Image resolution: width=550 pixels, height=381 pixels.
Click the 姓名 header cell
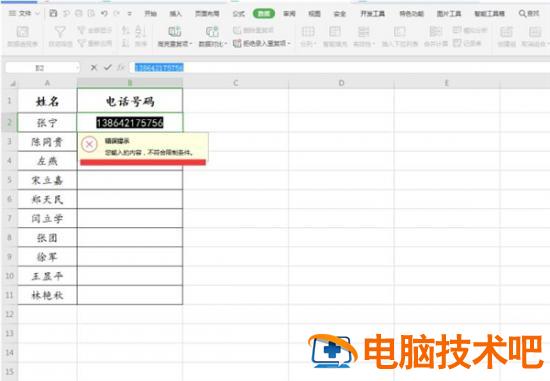(x=47, y=101)
